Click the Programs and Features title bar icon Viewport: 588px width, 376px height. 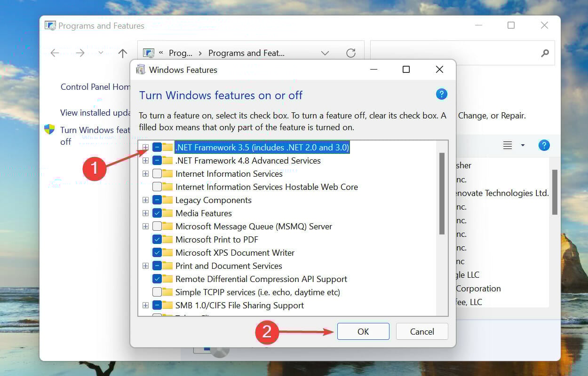(50, 26)
